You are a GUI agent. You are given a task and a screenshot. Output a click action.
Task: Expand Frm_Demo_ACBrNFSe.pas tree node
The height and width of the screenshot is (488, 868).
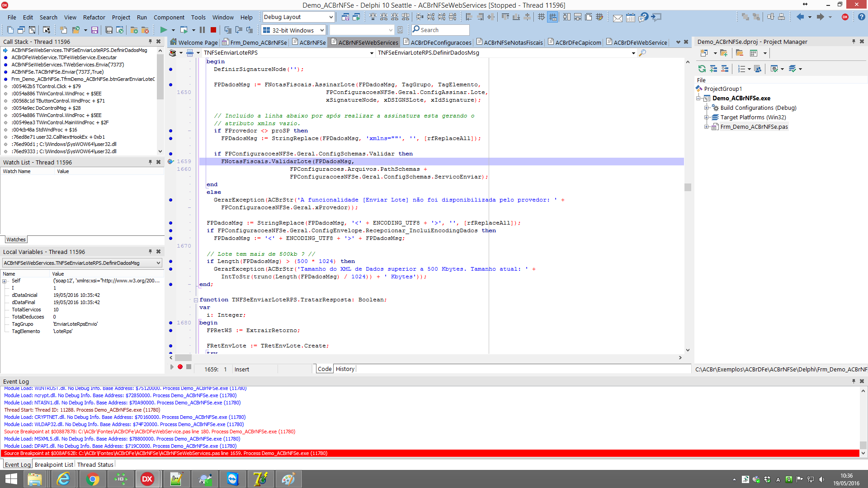(706, 127)
